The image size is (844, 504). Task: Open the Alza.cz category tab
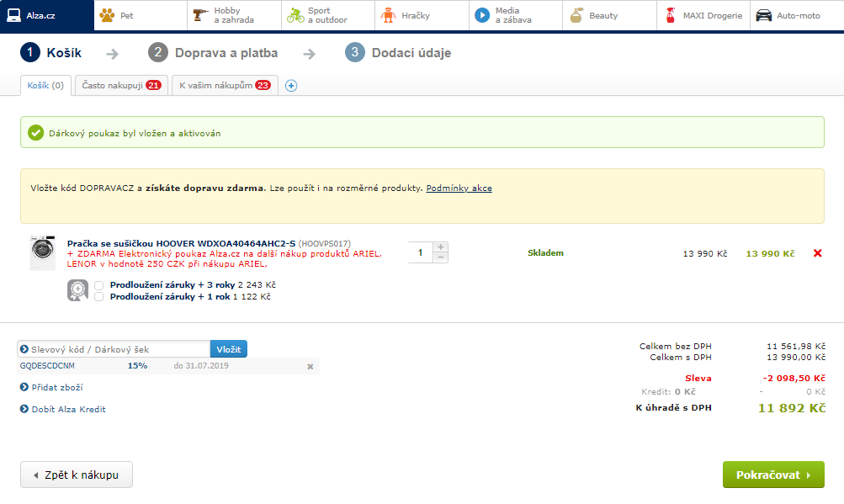(47, 15)
